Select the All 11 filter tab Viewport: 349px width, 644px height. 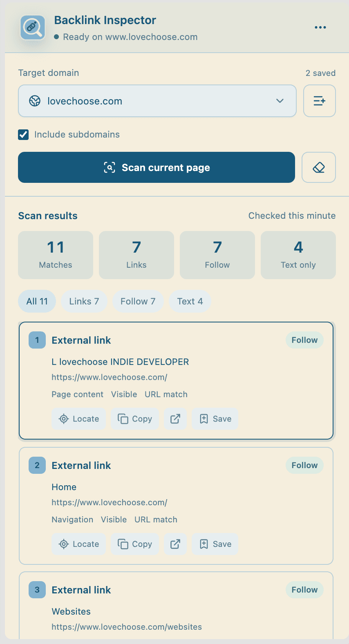pos(37,301)
